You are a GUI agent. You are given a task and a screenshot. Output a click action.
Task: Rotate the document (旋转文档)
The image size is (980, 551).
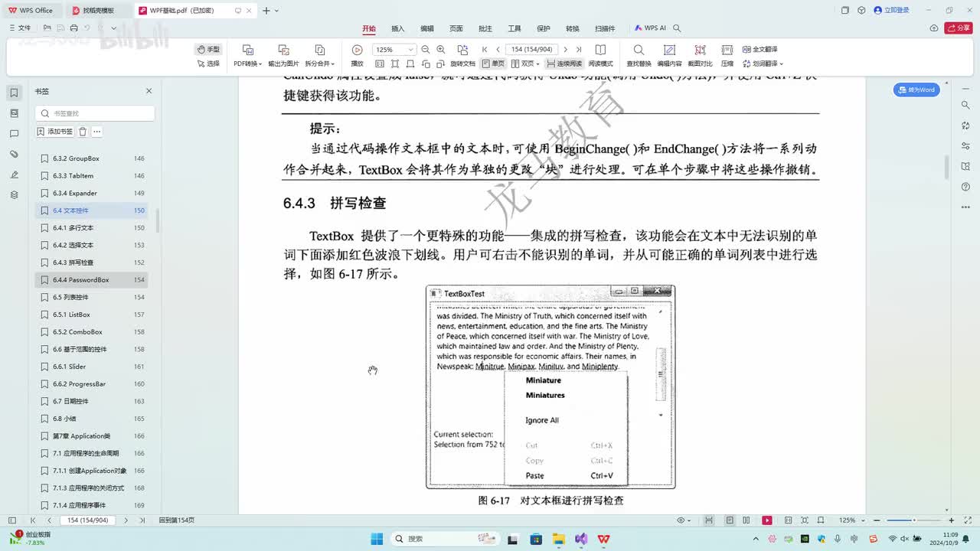[462, 55]
